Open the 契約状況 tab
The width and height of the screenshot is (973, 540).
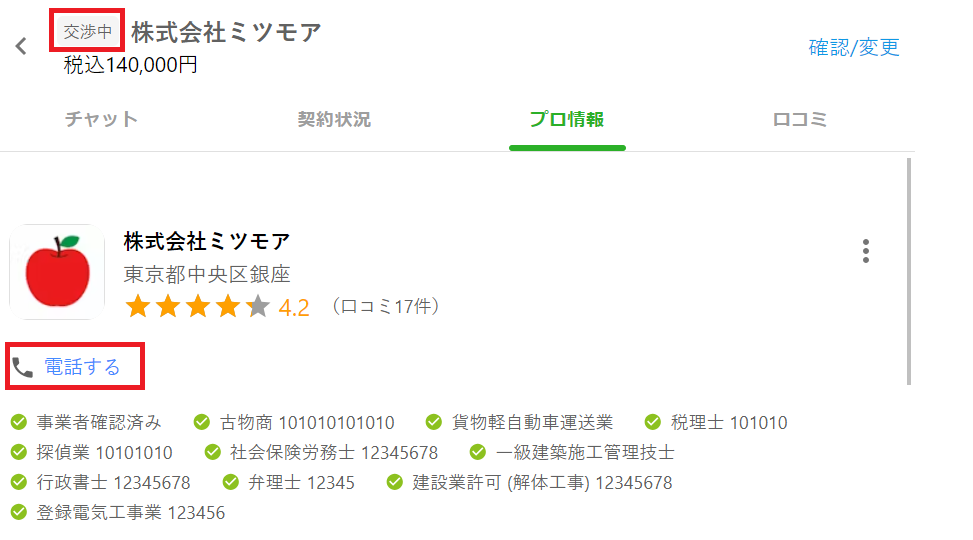click(334, 119)
